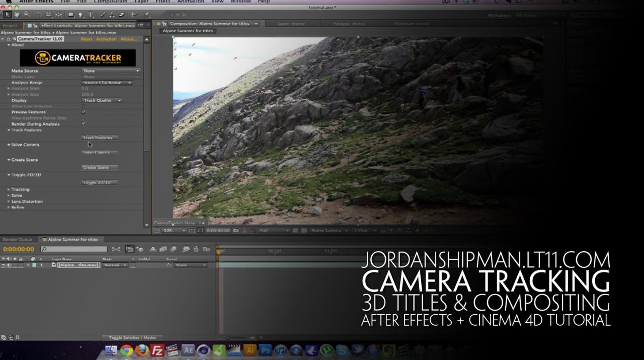This screenshot has width=644, height=360.
Task: Open the Graph Editor
Action: [206, 249]
